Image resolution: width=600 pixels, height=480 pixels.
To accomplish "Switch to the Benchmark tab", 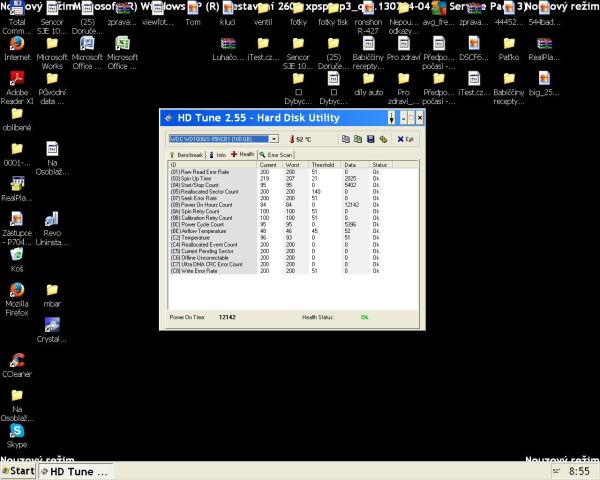I will point(186,155).
